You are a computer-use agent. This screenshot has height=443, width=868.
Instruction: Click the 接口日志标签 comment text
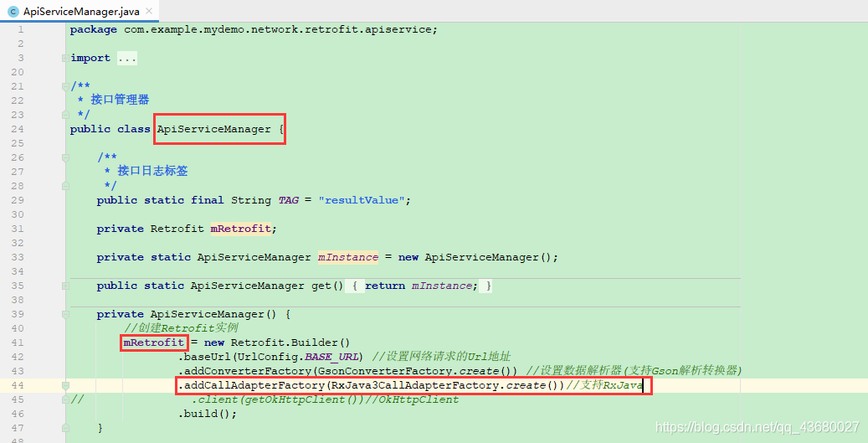click(152, 171)
